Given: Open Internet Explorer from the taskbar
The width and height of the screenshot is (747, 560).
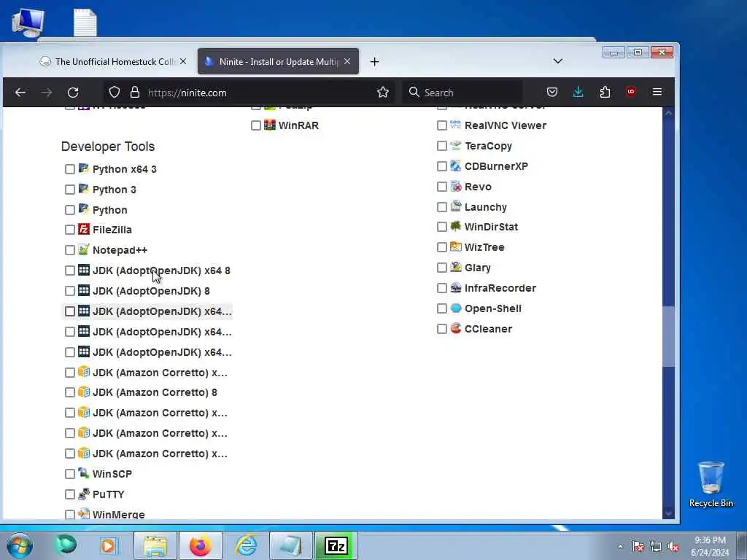Looking at the screenshot, I should [x=247, y=545].
